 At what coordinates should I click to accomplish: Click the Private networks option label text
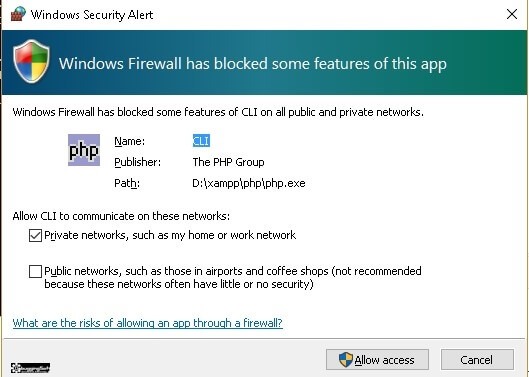point(170,235)
